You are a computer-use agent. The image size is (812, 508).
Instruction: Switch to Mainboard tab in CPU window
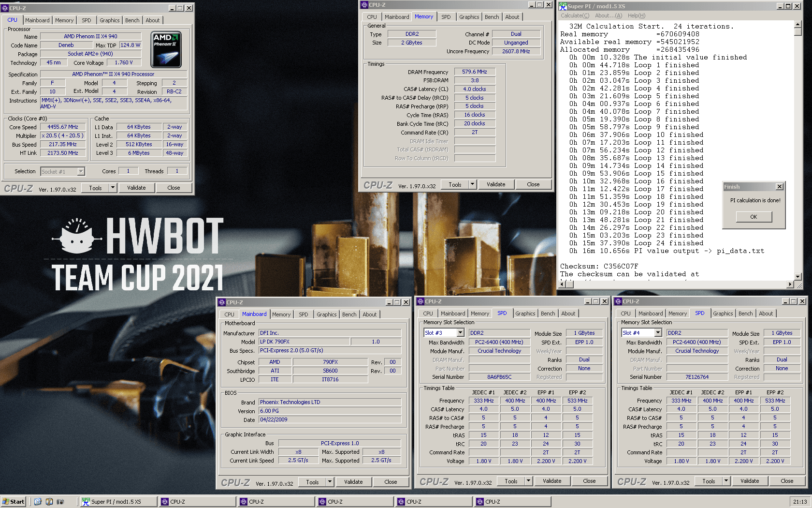click(37, 20)
